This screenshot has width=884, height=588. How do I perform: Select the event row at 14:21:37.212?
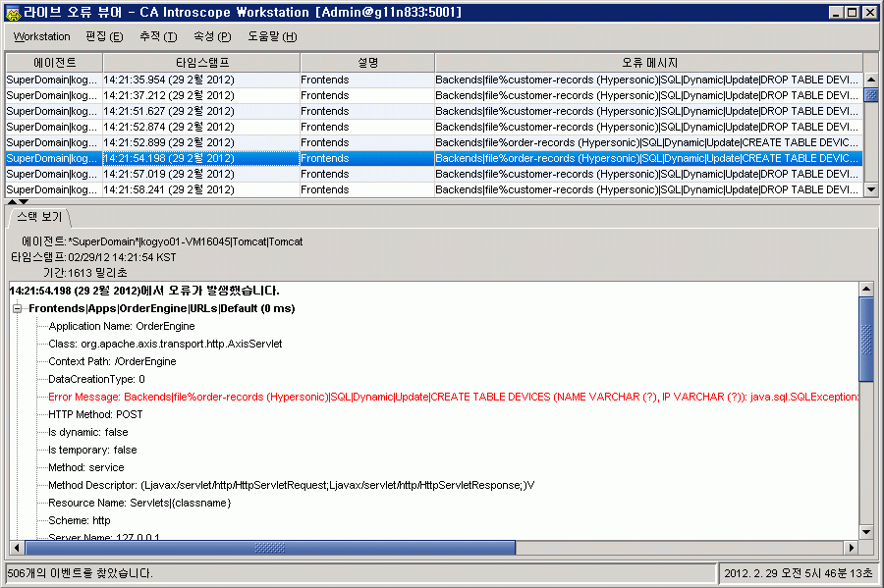(x=434, y=96)
